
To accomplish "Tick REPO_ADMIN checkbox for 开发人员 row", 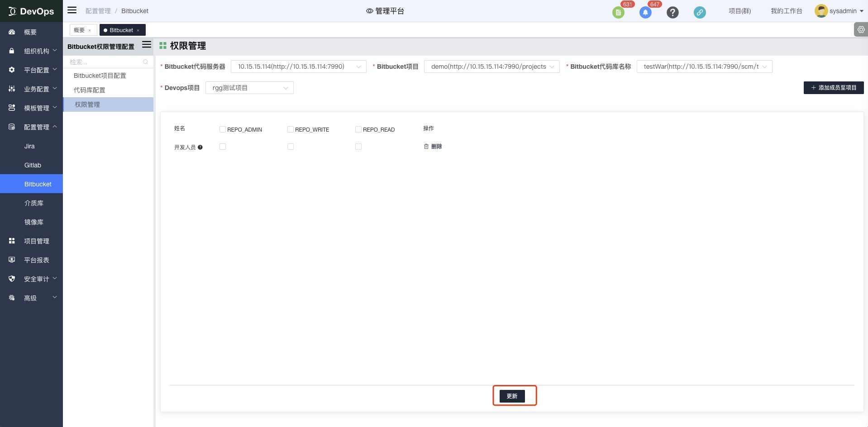I will point(223,147).
